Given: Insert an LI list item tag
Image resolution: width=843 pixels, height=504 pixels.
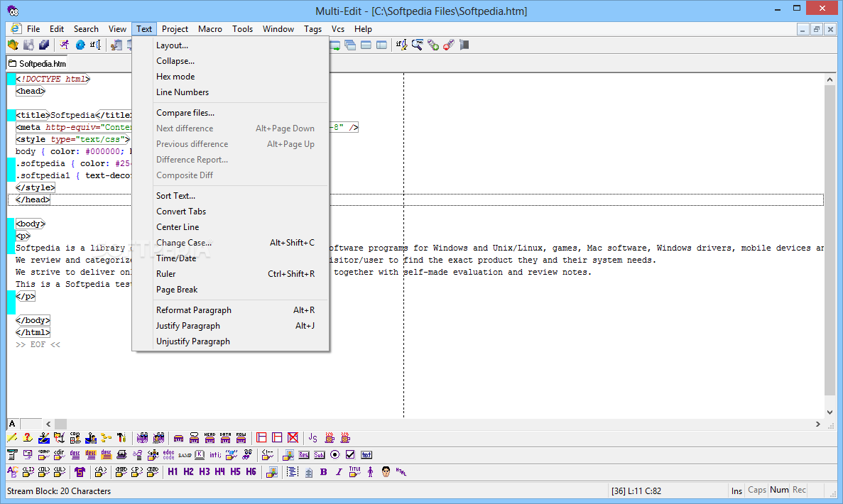Looking at the screenshot, I should coord(28,472).
